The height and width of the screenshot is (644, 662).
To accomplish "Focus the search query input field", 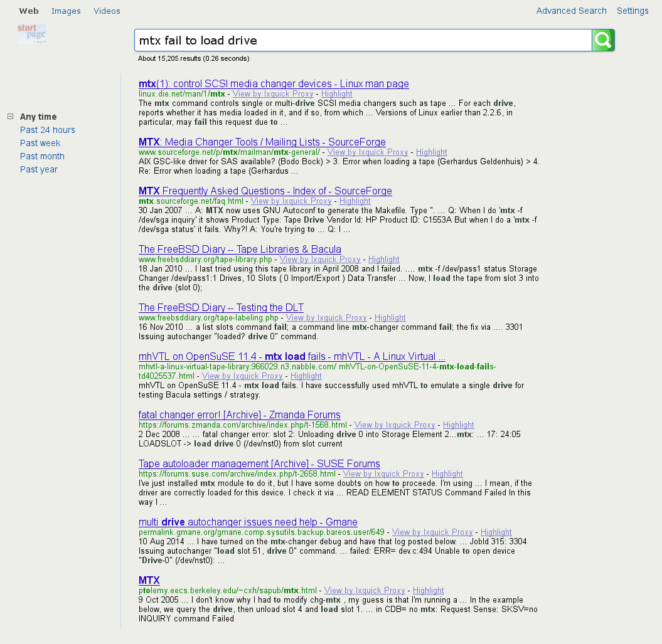I will click(363, 40).
